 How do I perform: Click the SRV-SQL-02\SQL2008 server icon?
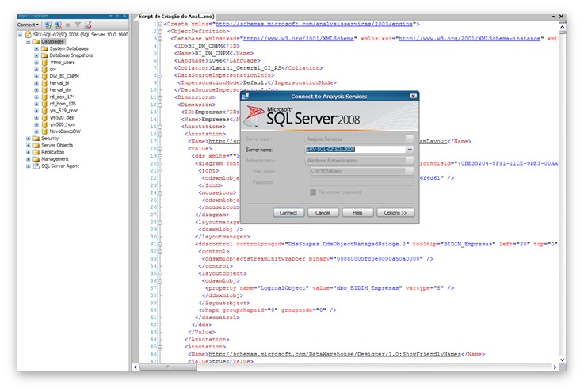(x=29, y=35)
